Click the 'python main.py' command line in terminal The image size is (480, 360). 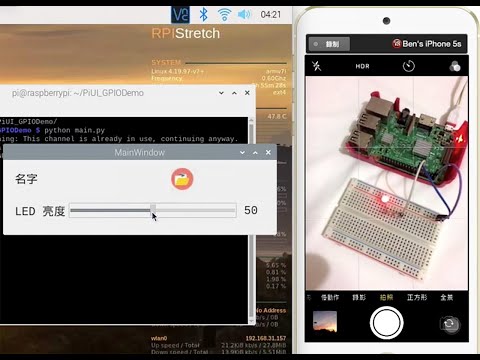coord(75,130)
